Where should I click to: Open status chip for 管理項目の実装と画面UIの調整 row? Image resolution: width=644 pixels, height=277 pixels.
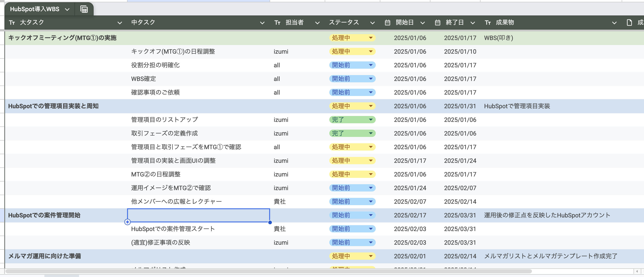tap(352, 161)
